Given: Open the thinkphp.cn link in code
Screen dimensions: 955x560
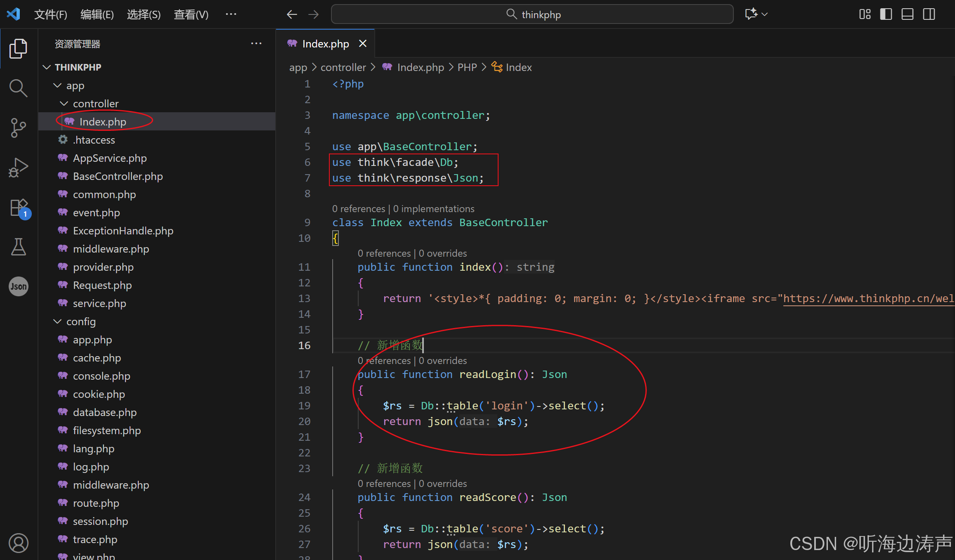Looking at the screenshot, I should pyautogui.click(x=867, y=298).
